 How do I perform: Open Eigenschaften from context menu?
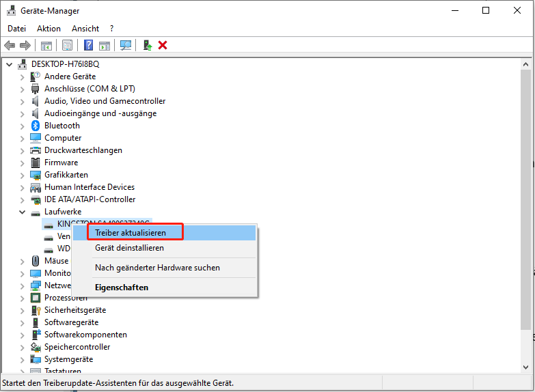pos(164,288)
